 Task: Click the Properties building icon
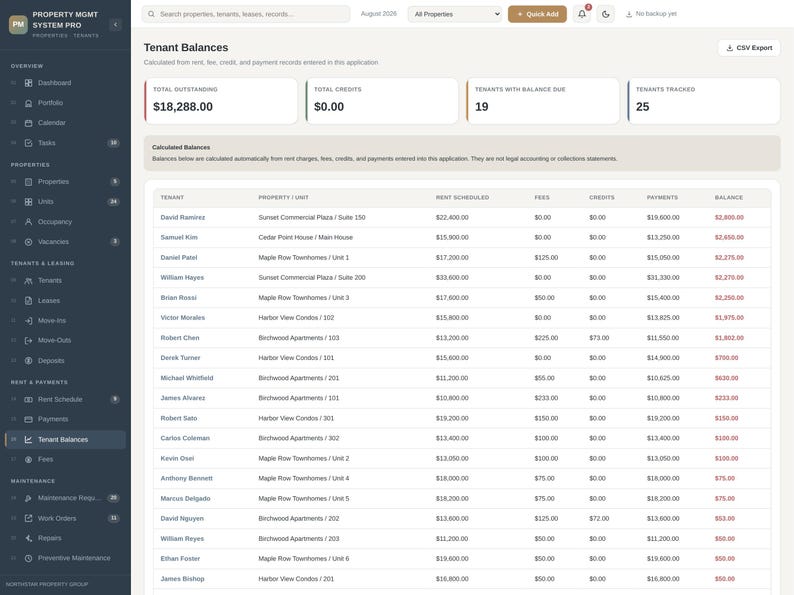(28, 182)
